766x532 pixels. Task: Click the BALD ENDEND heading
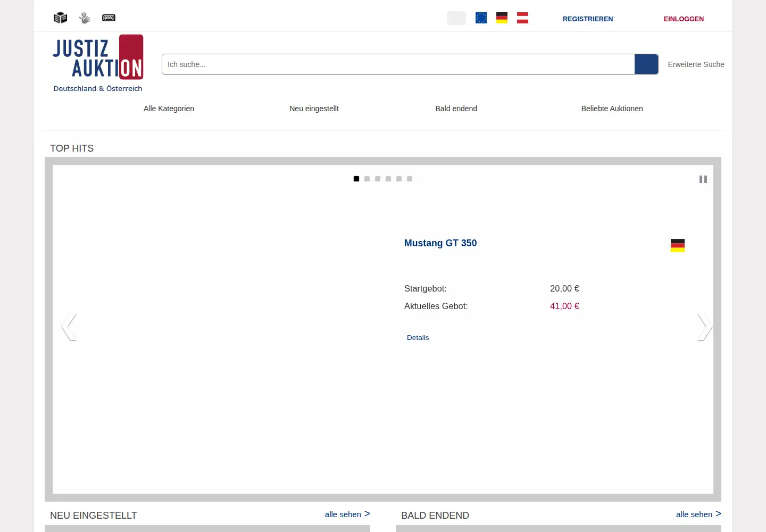435,516
